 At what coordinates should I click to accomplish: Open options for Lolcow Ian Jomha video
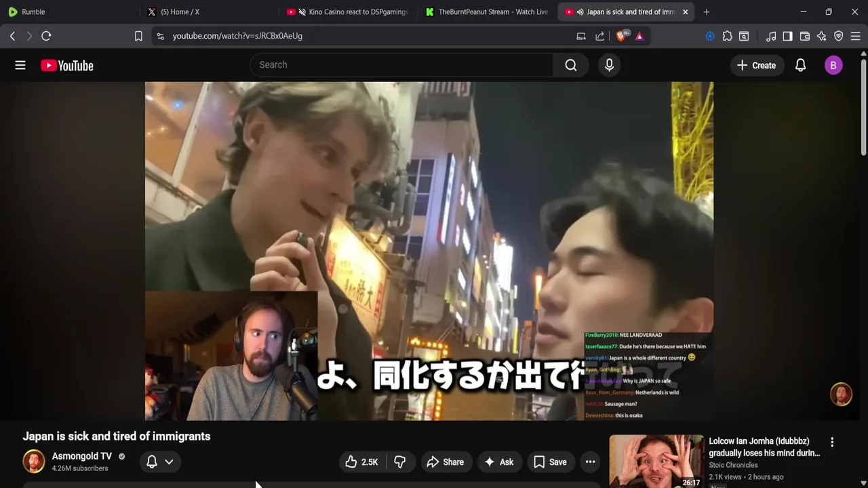832,442
